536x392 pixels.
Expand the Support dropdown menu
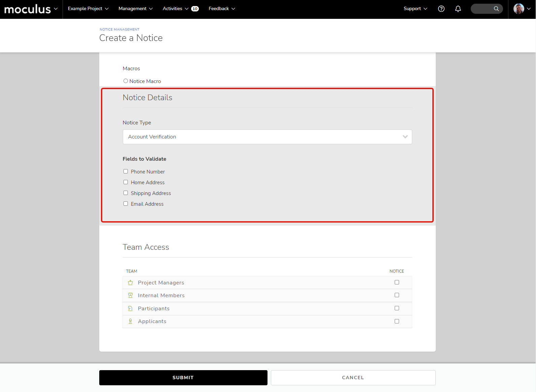415,9
